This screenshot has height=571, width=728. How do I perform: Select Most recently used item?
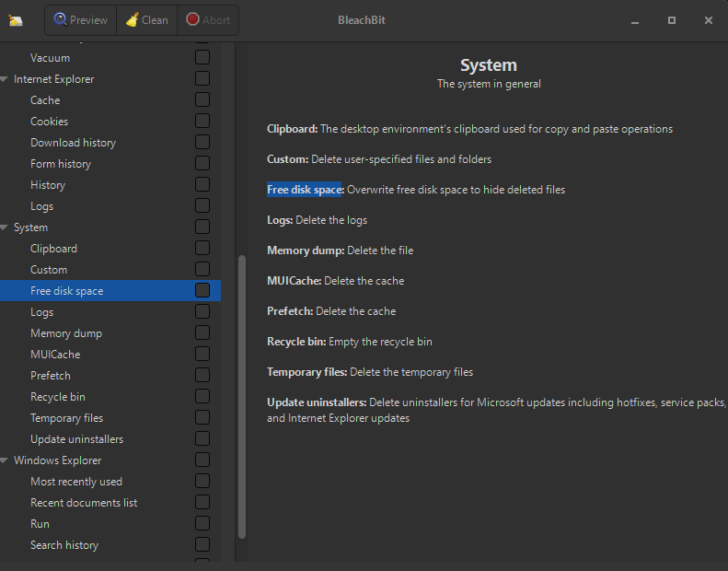pyautogui.click(x=76, y=482)
